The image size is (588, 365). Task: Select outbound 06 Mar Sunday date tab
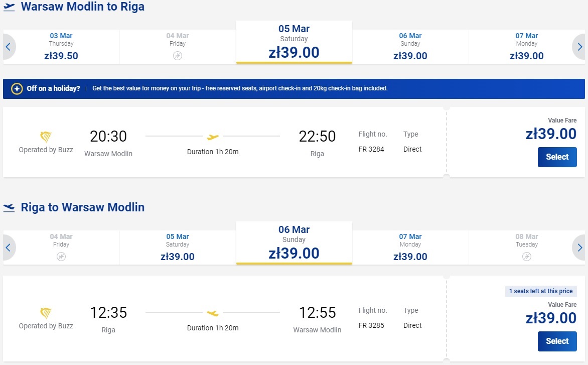tap(410, 47)
